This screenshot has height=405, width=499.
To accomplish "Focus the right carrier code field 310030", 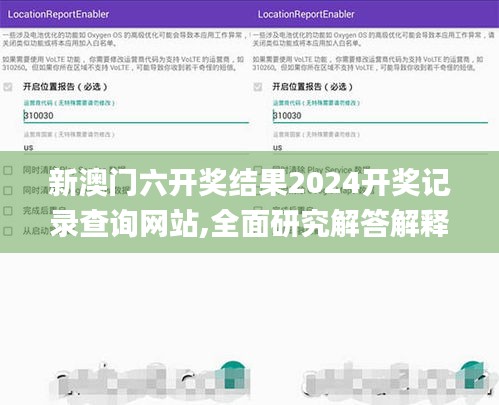I will point(380,116).
